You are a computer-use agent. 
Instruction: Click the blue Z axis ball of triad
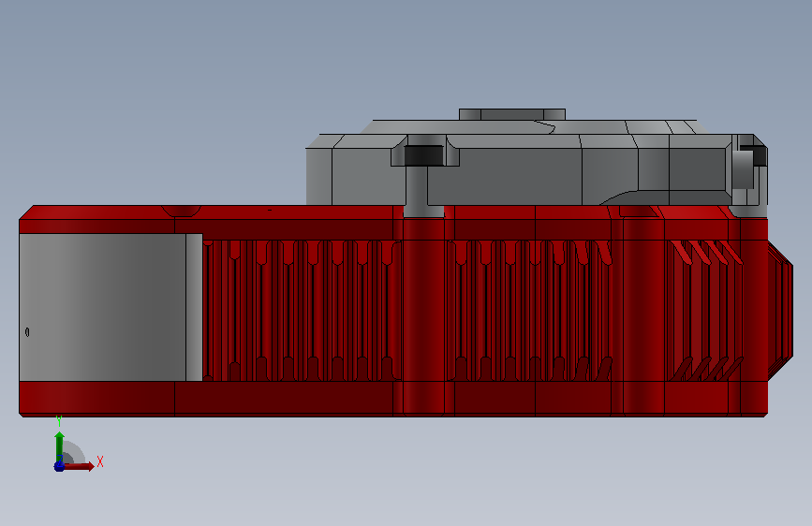pos(59,466)
